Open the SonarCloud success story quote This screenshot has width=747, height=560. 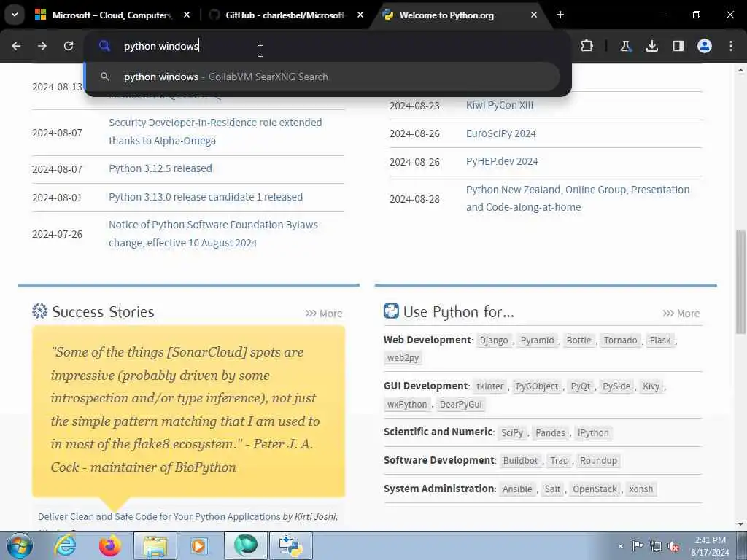tap(189, 410)
